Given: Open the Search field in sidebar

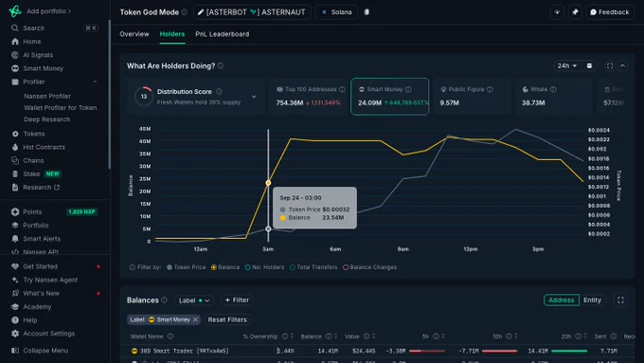Looking at the screenshot, I should (54, 27).
